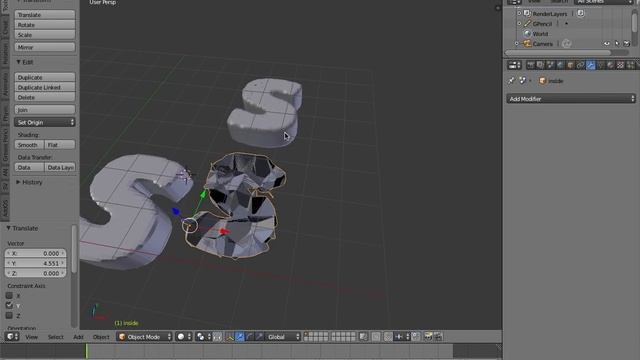Toggle Camera renderability icon in outliner
The image size is (640, 360).
(x=627, y=44)
